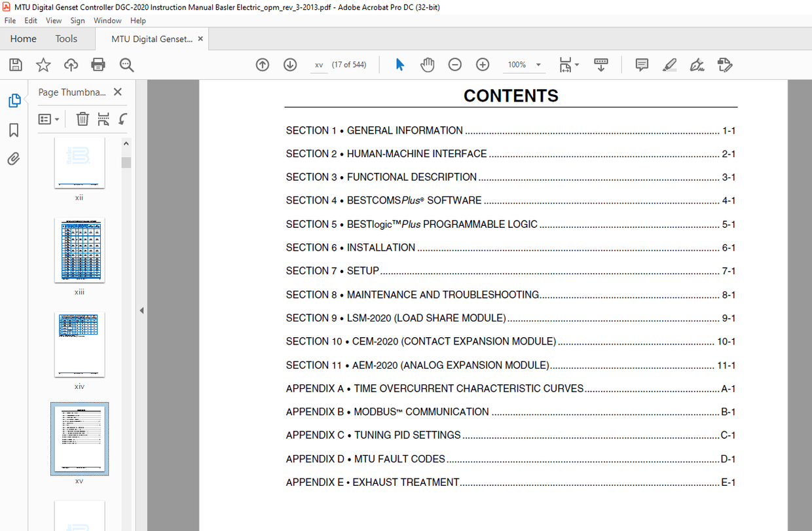This screenshot has height=531, width=812.
Task: Print the document with the printer icon
Action: tap(98, 65)
